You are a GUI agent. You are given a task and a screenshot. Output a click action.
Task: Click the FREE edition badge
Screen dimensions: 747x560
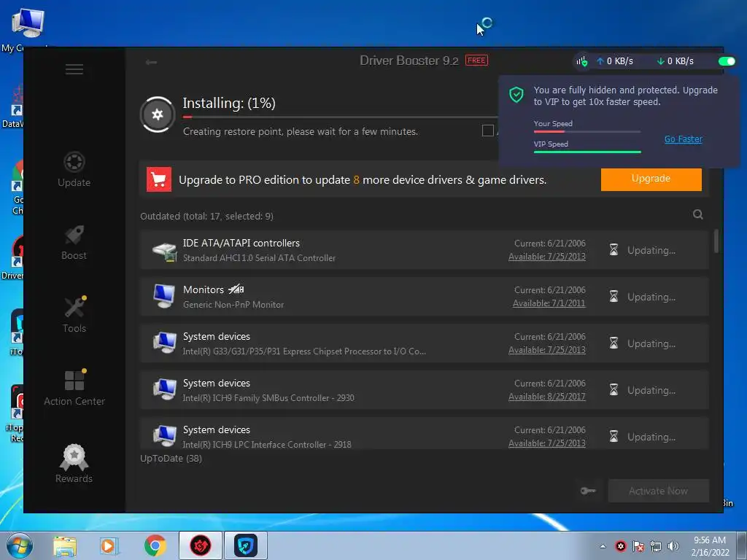tap(476, 61)
